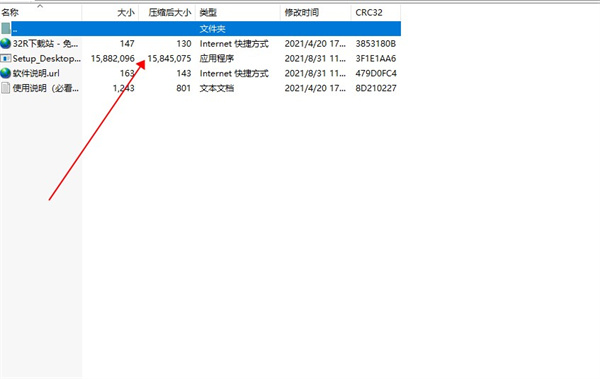This screenshot has width=600, height=379.
Task: Click the text document icon of 使用说明
Action: (x=5, y=88)
